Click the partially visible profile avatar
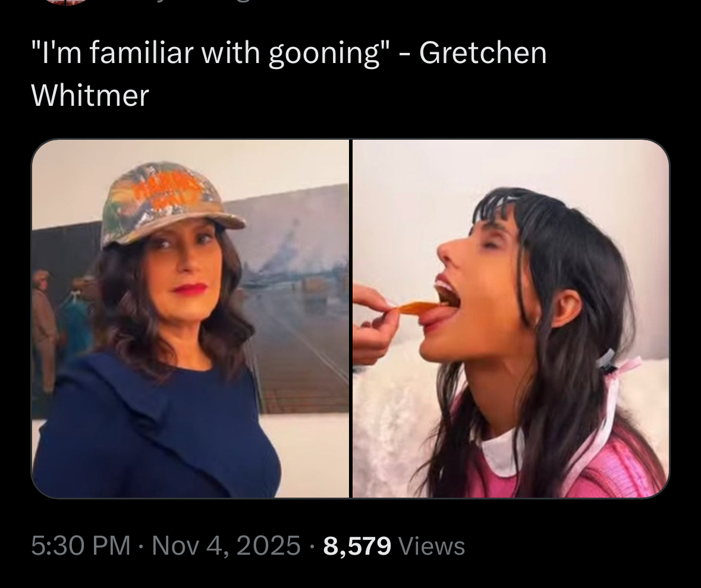Screen dimensions: 701x588 click(x=67, y=2)
